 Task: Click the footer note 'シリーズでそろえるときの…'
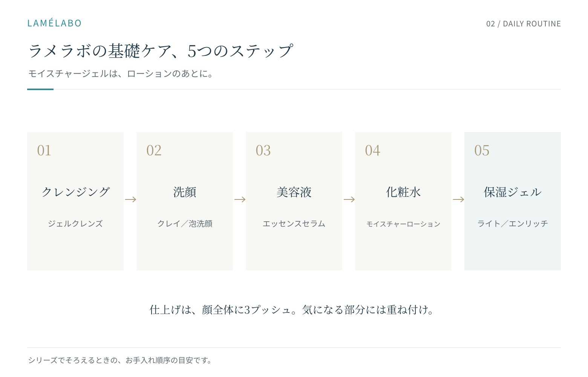(x=120, y=360)
